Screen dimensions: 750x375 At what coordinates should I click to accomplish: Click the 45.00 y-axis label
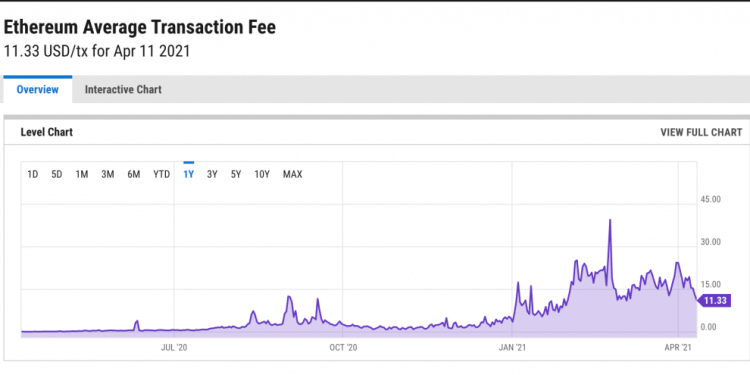710,199
